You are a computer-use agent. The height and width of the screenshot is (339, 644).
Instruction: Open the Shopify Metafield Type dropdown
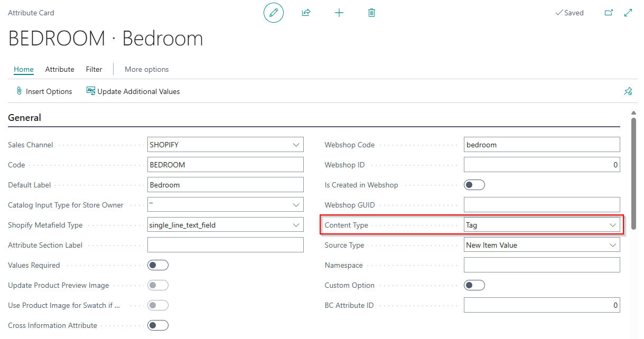coord(296,225)
